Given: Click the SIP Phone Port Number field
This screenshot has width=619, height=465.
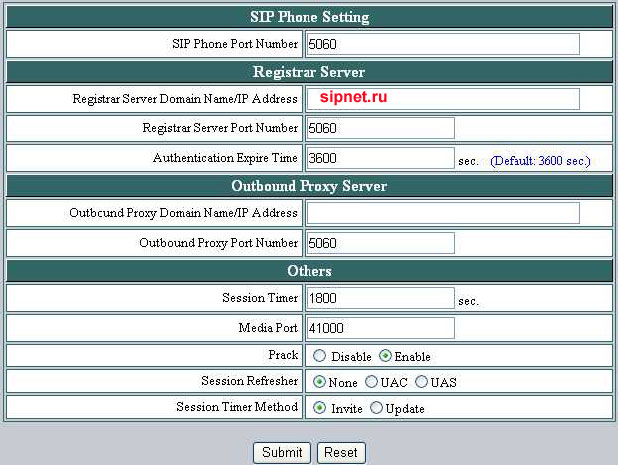Looking at the screenshot, I should click(x=442, y=44).
